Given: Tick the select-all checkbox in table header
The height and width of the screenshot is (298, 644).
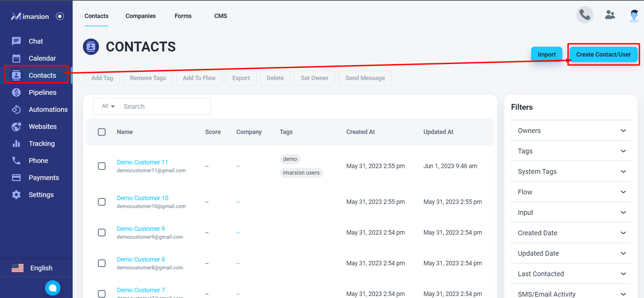Looking at the screenshot, I should click(x=102, y=132).
